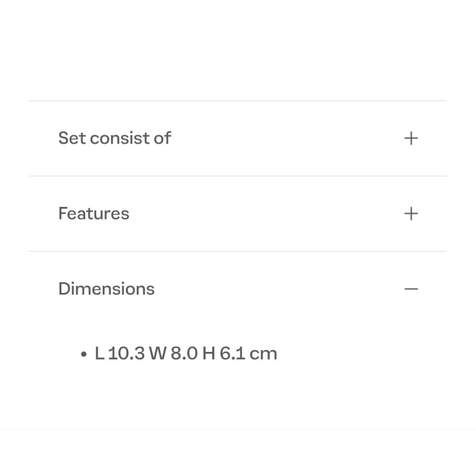
Task: Click the length value 10.3
Action: 126,353
